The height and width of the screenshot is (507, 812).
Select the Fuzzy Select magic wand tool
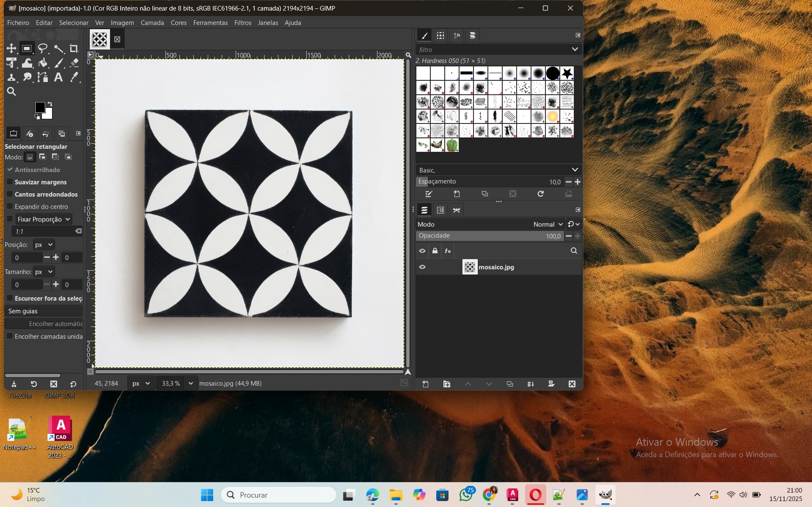tap(59, 49)
